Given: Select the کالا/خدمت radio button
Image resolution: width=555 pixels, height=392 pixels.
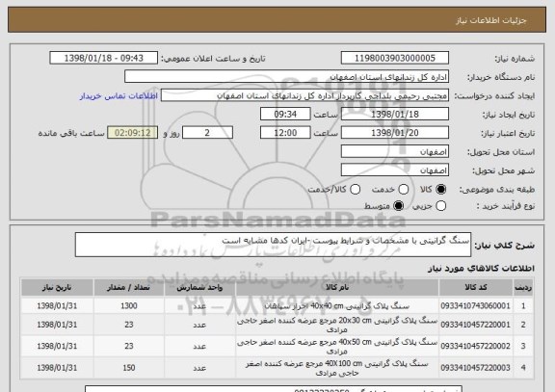Looking at the screenshot, I should (355, 190).
